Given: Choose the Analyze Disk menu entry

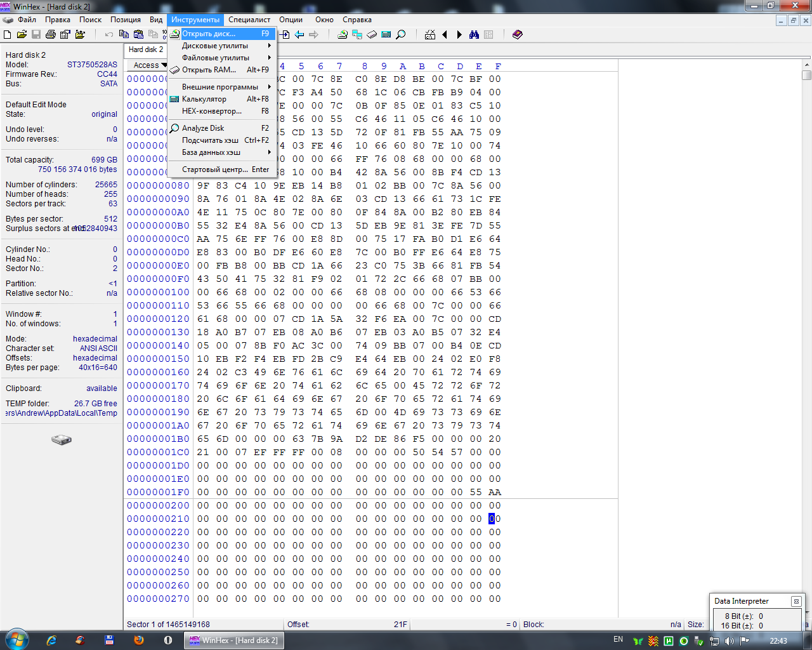Looking at the screenshot, I should (221, 128).
